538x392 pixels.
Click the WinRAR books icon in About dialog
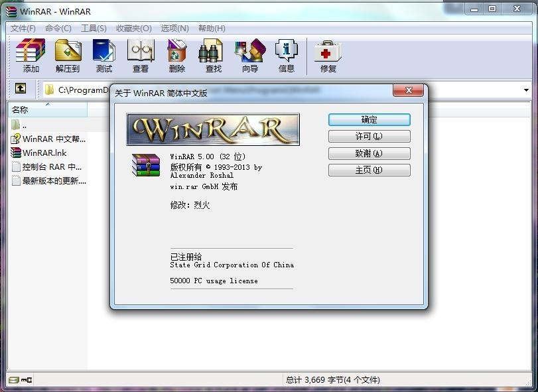[146, 165]
